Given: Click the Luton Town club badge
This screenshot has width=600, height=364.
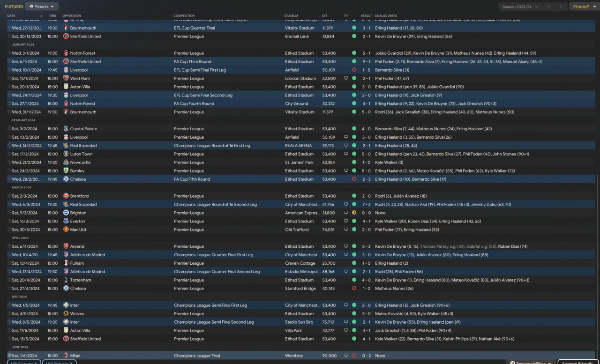Looking at the screenshot, I should point(66,154).
